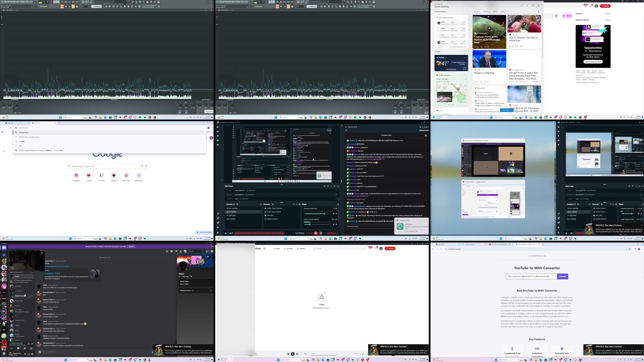Open the karmakola - Twitch link in Discord
The height and width of the screenshot is (362, 644).
click(52, 273)
